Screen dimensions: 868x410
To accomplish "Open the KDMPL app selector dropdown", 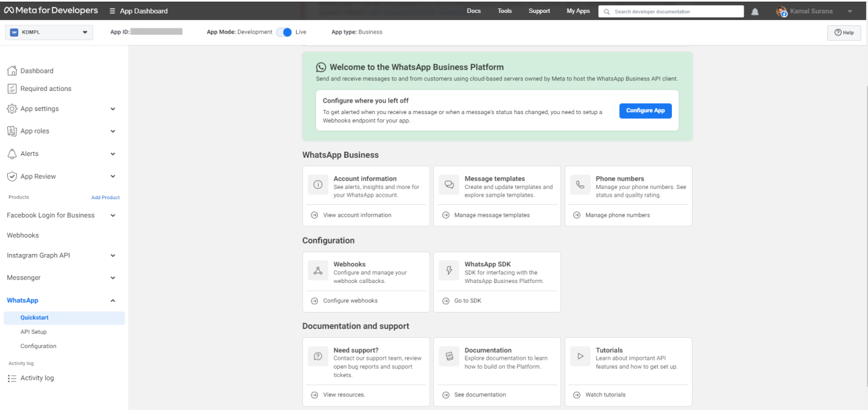I will [49, 32].
